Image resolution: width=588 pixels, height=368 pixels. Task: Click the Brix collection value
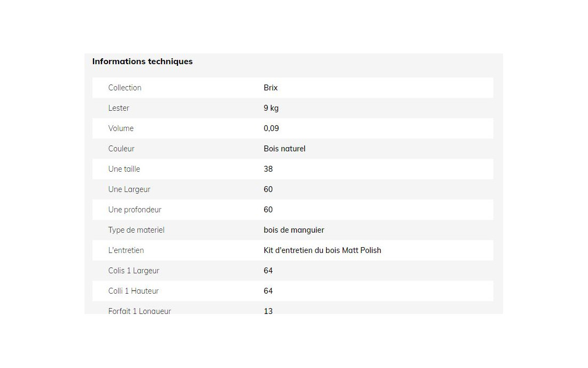[x=271, y=88]
